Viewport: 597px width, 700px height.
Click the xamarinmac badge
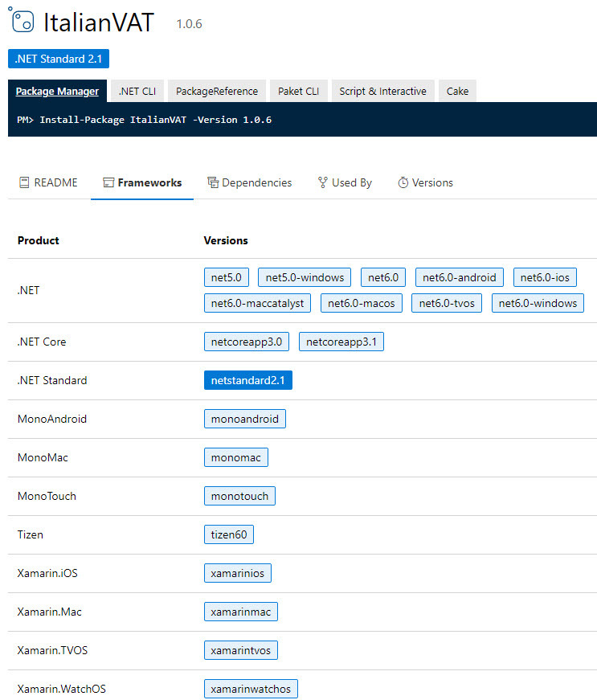click(x=241, y=612)
